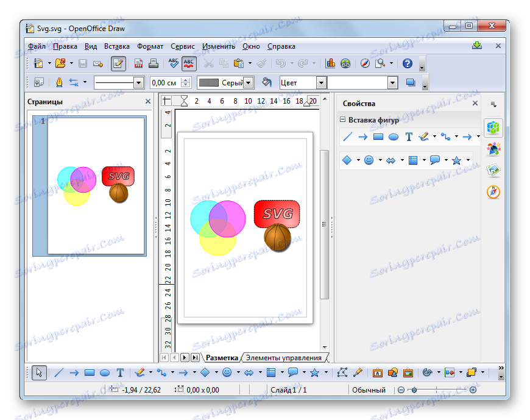Toggle the Edit file mode button
This screenshot has height=420, width=530.
118,63
